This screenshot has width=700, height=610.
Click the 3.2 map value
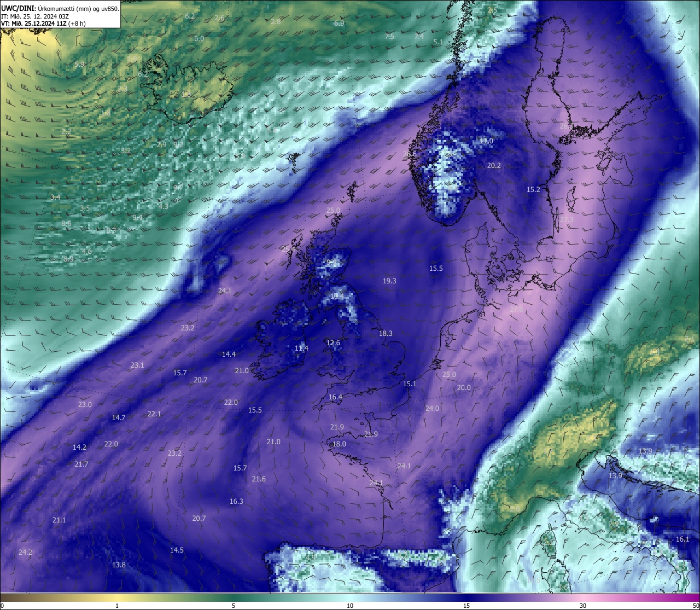tap(126, 150)
